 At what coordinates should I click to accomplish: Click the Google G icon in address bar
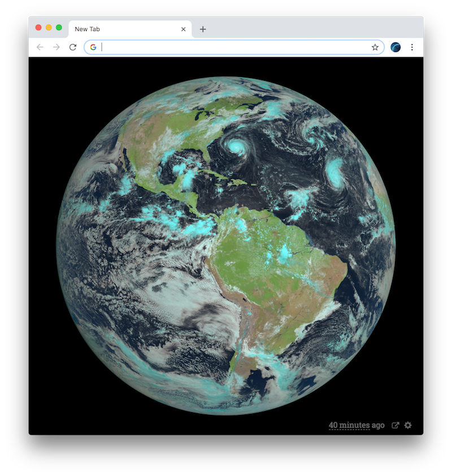(x=93, y=47)
